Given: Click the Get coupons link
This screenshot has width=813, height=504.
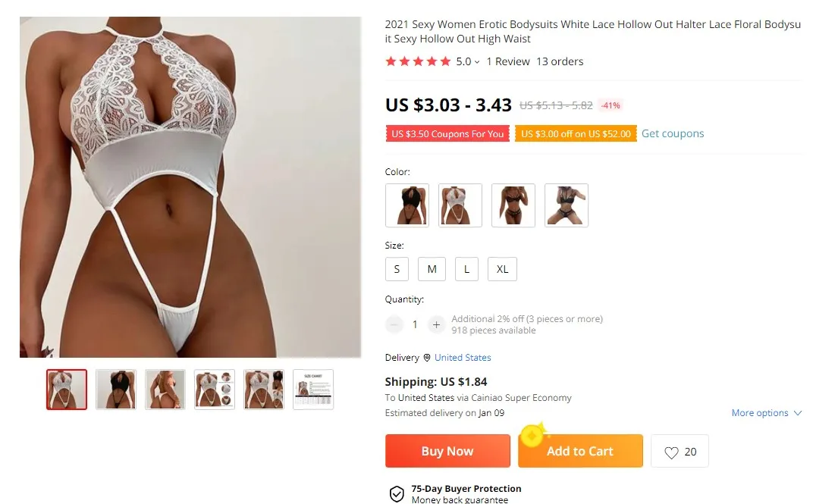Looking at the screenshot, I should (x=673, y=133).
